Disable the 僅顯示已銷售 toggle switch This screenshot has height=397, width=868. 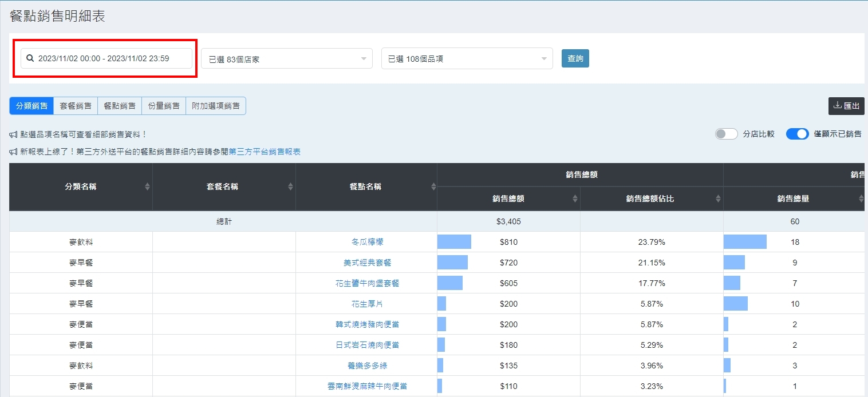[x=797, y=134]
